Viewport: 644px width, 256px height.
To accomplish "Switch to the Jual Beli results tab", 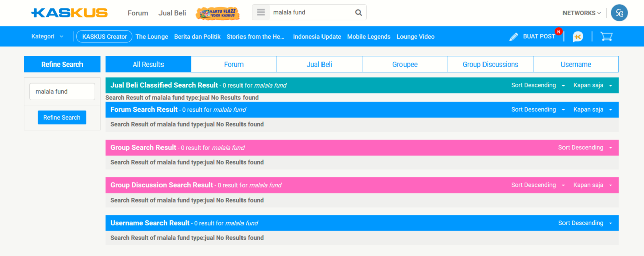I will [x=319, y=65].
